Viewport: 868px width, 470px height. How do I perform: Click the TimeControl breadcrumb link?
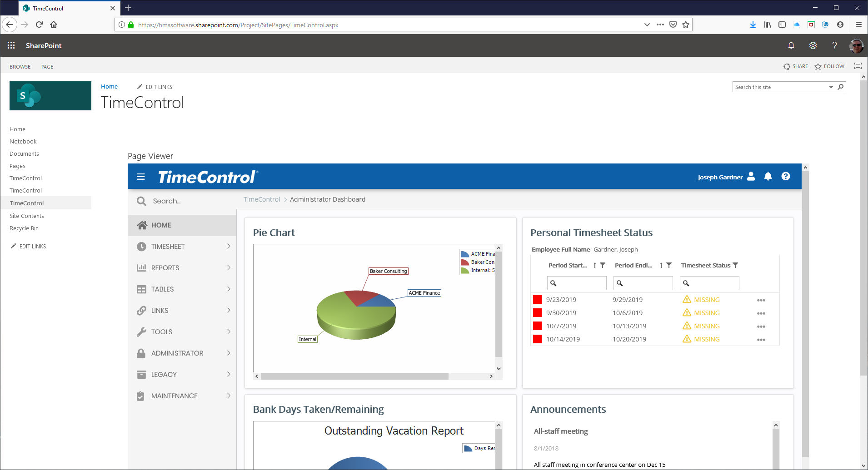(262, 199)
